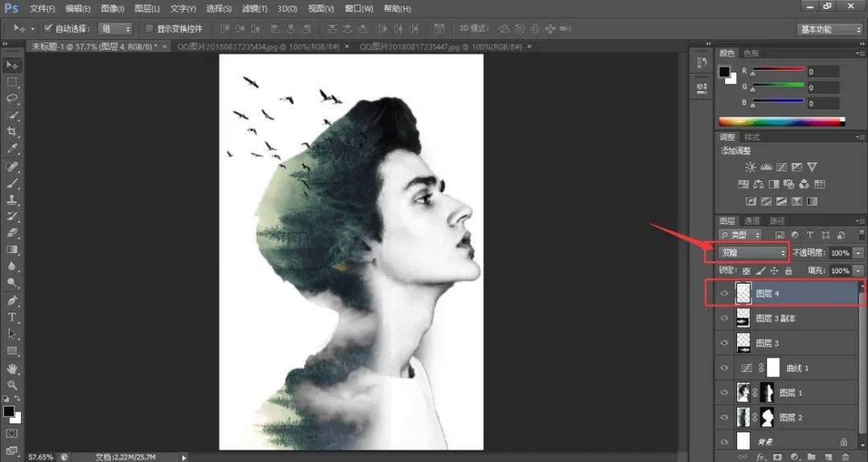Switch to the 色板 tab

(751, 53)
